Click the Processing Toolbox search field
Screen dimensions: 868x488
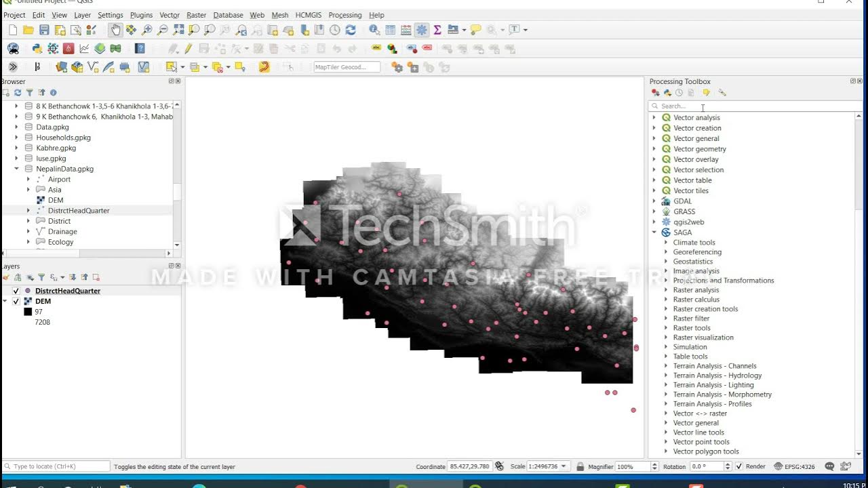[x=755, y=106]
